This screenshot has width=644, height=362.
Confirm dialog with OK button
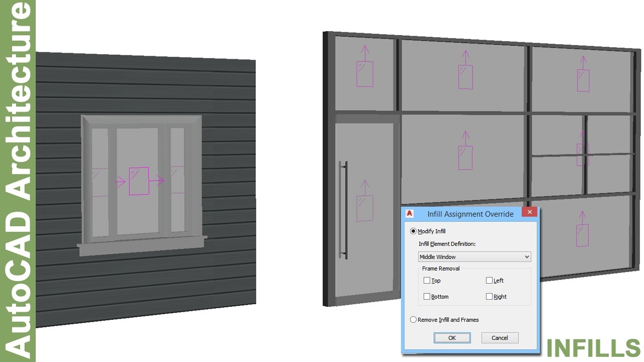pyautogui.click(x=452, y=338)
